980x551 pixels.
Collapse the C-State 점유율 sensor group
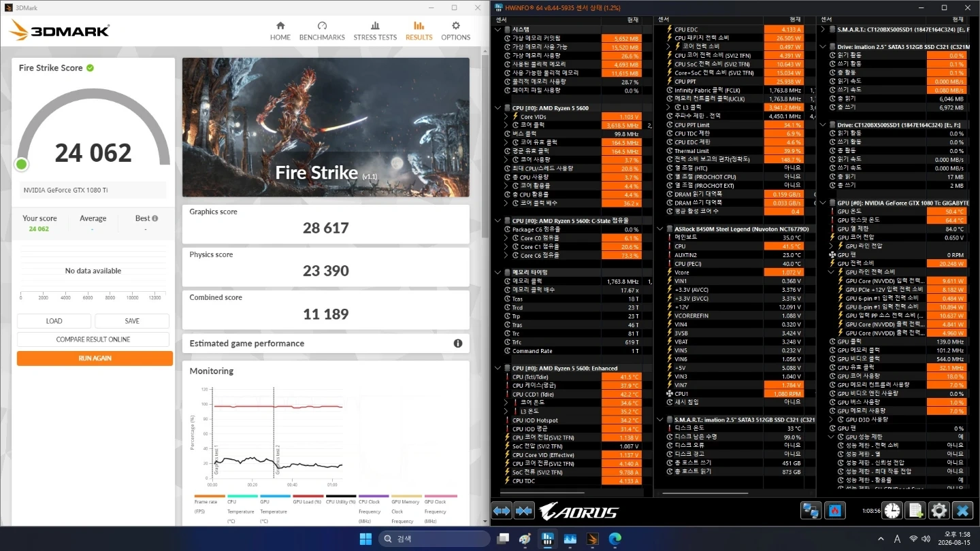tap(499, 220)
